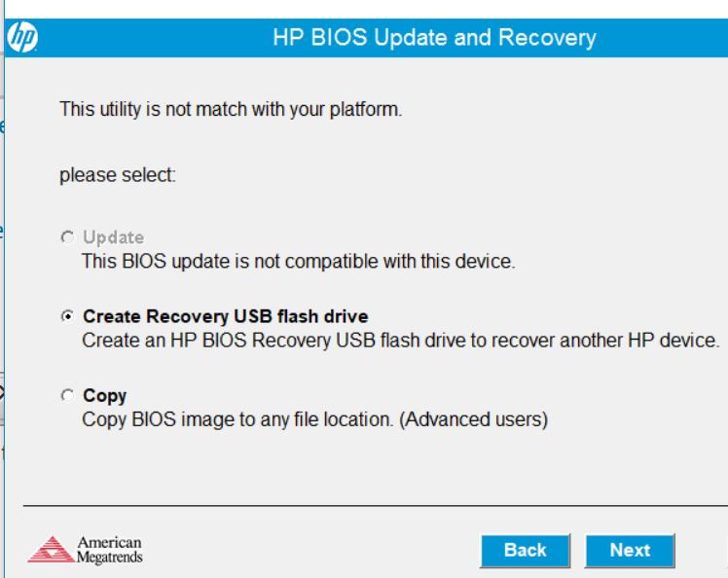The image size is (728, 578).
Task: Click the 'not compatible with this device' message
Action: 298,262
